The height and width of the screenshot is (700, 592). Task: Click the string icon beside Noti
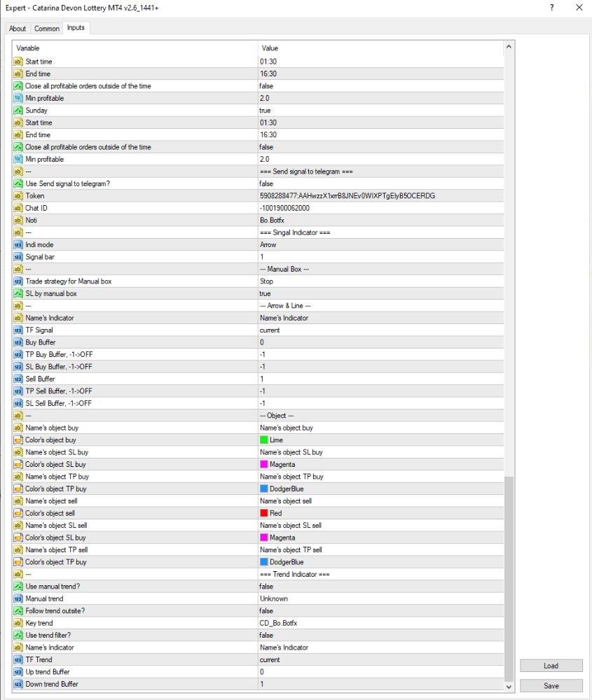coord(18,220)
